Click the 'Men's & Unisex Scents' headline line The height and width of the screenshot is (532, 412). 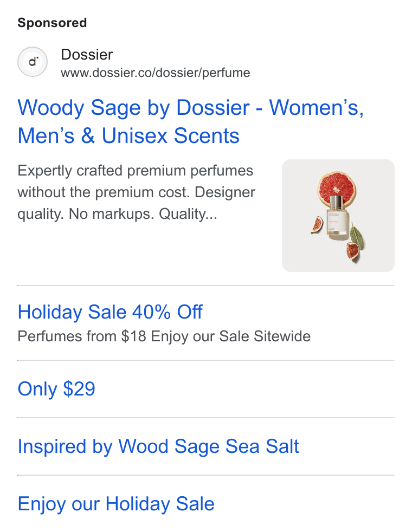click(x=128, y=136)
